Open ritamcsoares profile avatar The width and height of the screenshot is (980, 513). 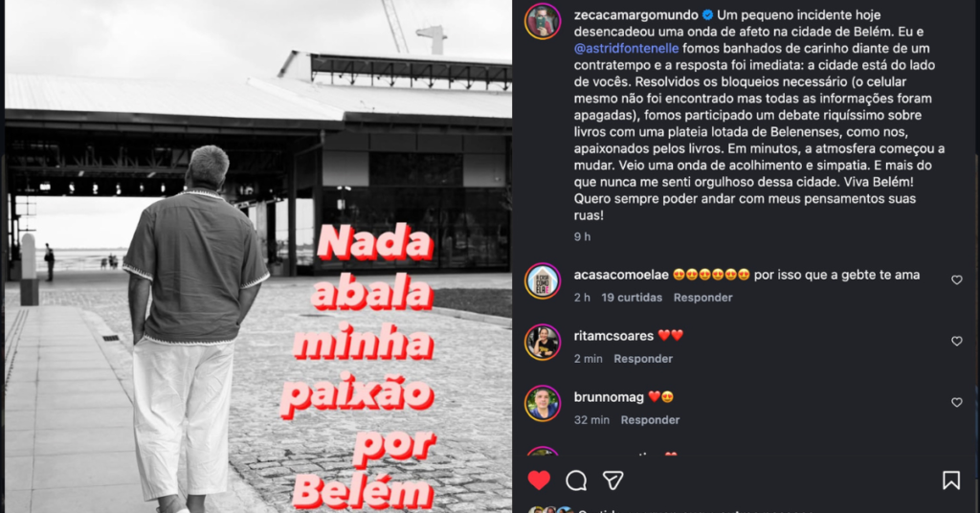(x=543, y=343)
